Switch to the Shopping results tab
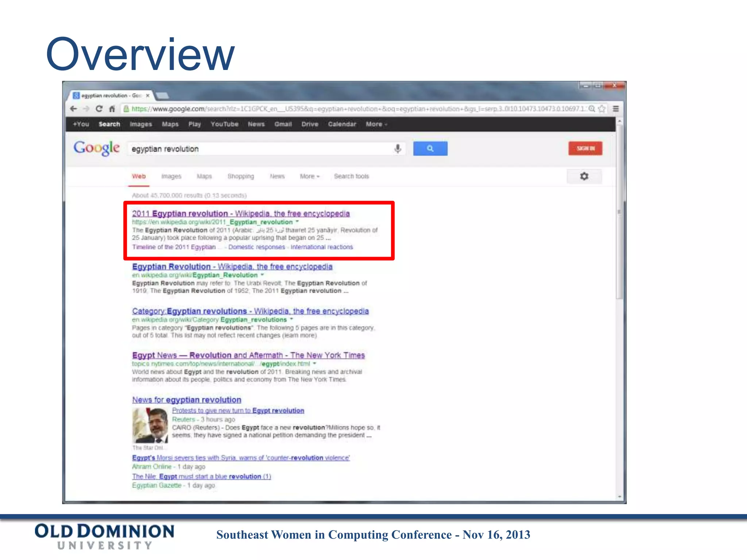This screenshot has height=560, width=747. point(241,176)
